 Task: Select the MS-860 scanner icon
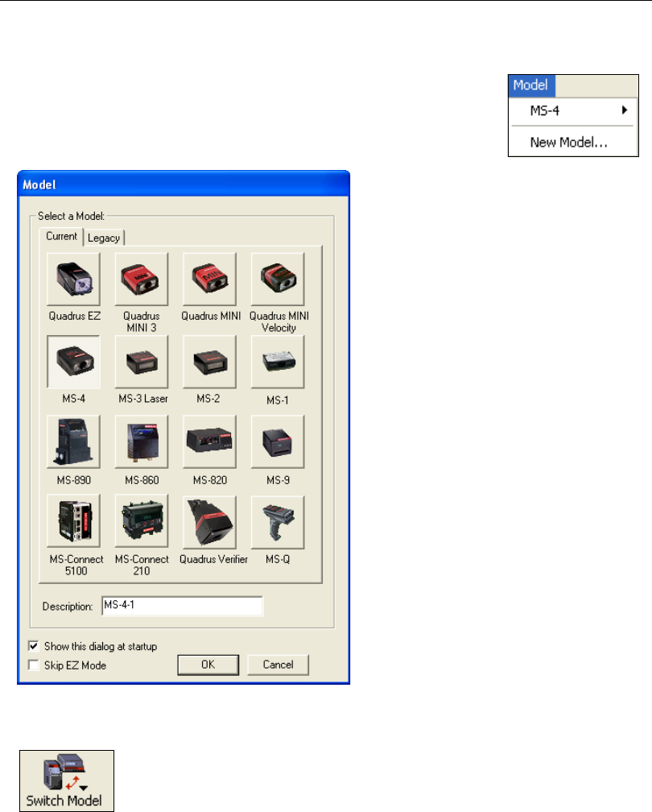142,441
